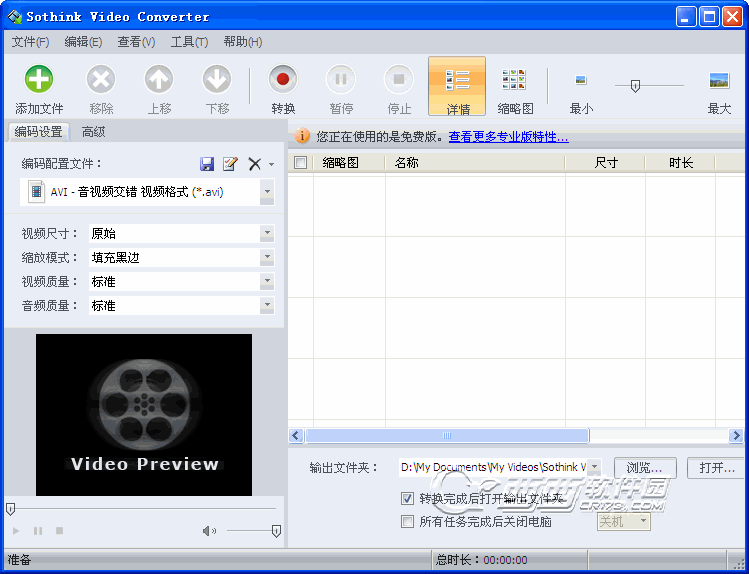Click the Remove (移除) toolbar icon
The width and height of the screenshot is (749, 574).
pyautogui.click(x=101, y=79)
